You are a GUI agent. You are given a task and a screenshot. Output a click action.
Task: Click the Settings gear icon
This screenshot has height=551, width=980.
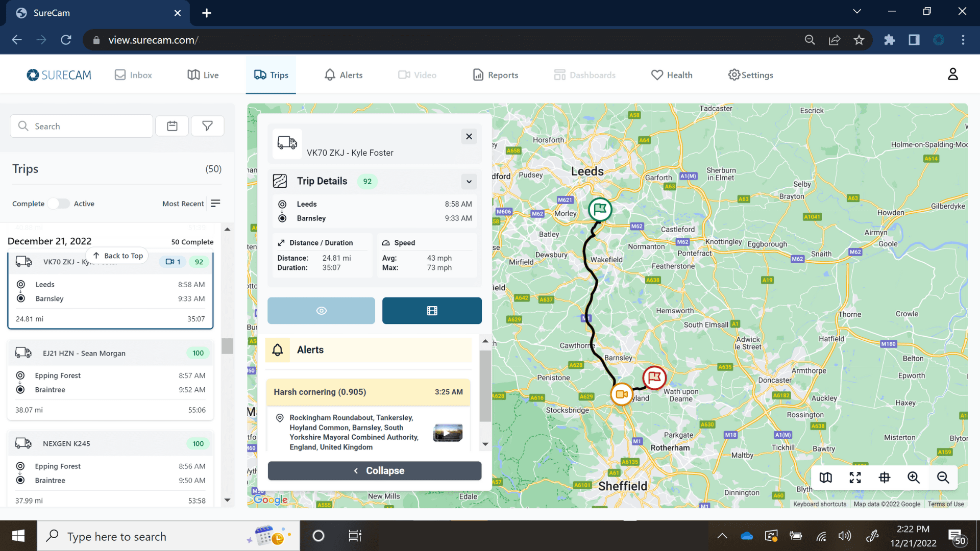(733, 74)
